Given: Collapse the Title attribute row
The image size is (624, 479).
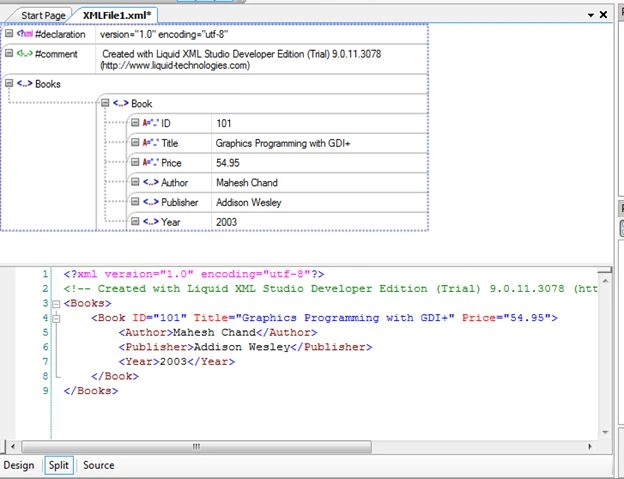Looking at the screenshot, I should (x=135, y=142).
